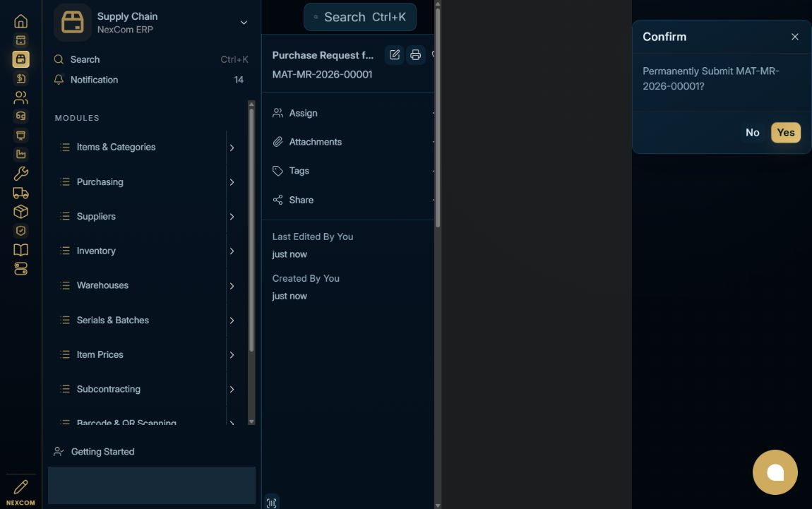812x509 pixels.
Task: Click Share in document sidebar
Action: pos(301,200)
